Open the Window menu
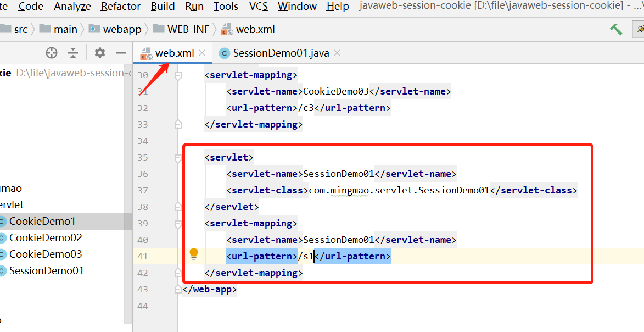 (x=297, y=7)
